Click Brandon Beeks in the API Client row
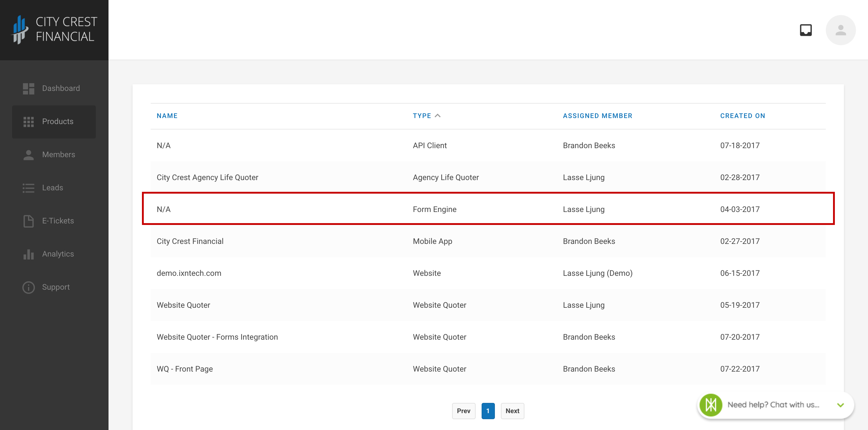Viewport: 868px width, 430px height. coord(589,145)
